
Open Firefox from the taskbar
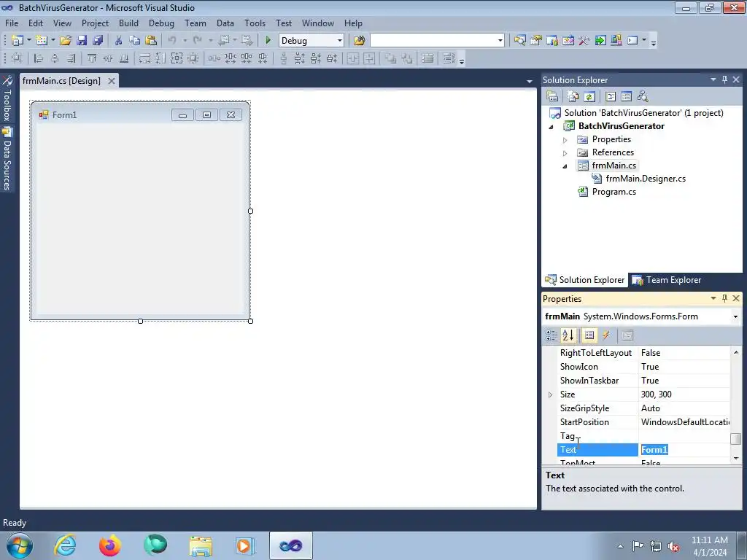pos(109,545)
